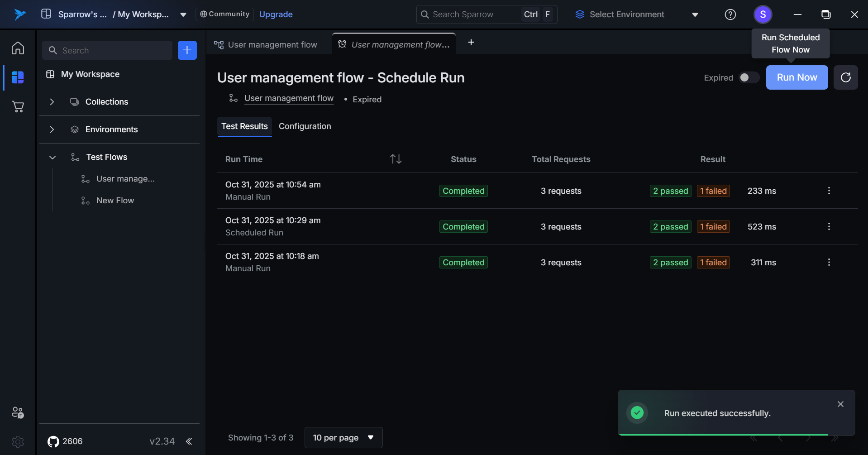Open the Select Environment dropdown
The image size is (868, 455).
tap(636, 14)
